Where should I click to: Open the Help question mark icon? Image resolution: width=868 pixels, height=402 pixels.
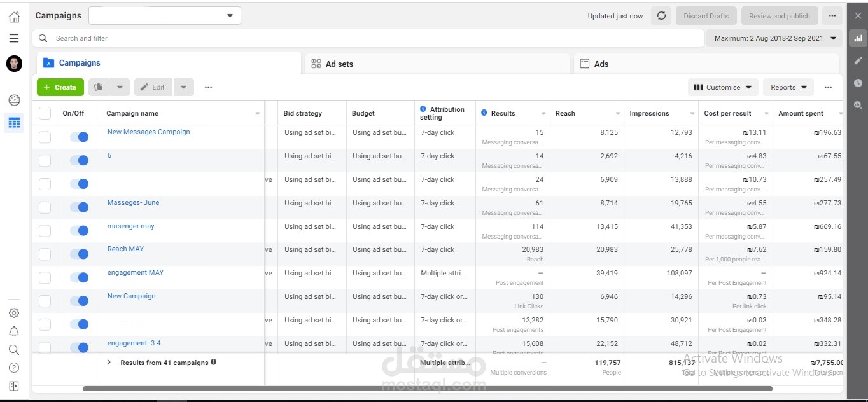[x=14, y=368]
